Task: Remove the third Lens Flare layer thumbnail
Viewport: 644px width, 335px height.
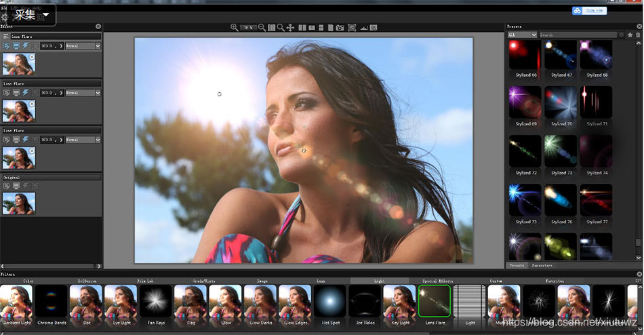Action: coord(32,151)
